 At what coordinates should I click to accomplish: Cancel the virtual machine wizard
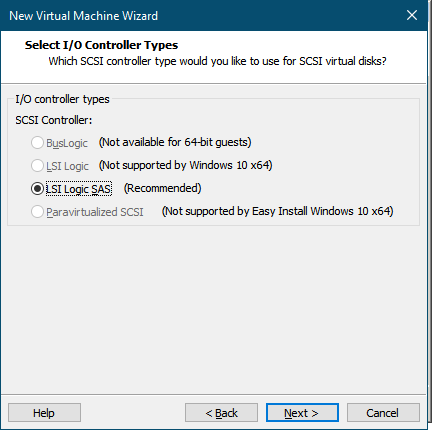[x=383, y=413]
